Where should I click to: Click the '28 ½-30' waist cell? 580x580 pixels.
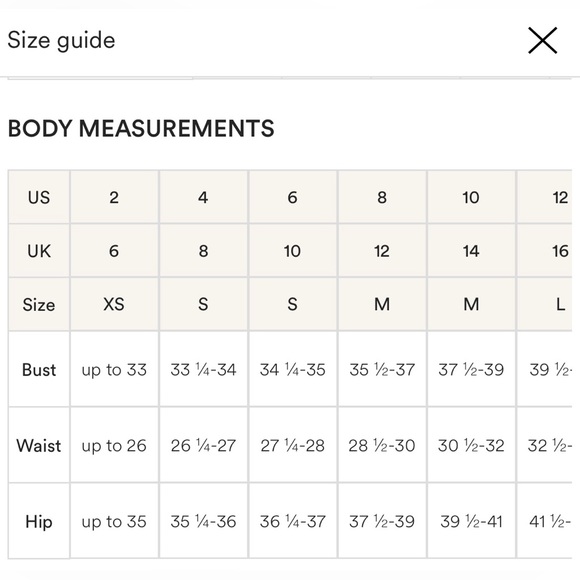[x=382, y=445]
